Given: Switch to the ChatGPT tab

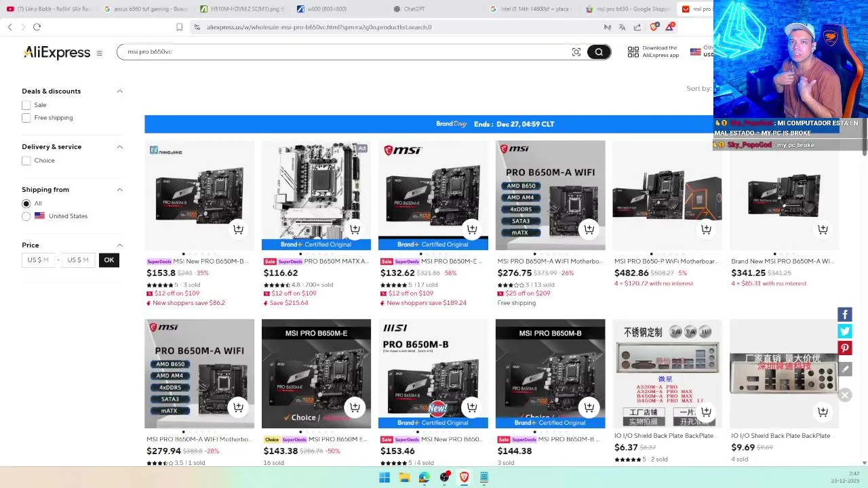Looking at the screenshot, I should [435, 9].
